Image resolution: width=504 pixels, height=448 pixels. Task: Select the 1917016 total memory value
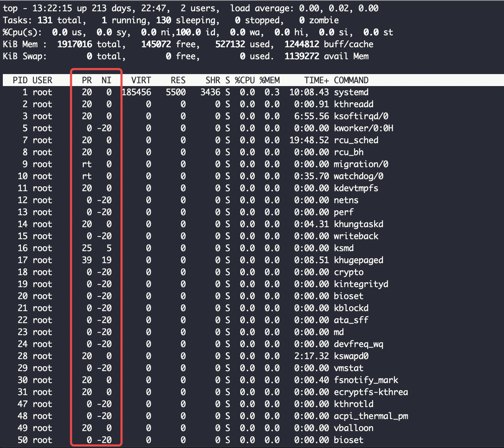point(74,44)
